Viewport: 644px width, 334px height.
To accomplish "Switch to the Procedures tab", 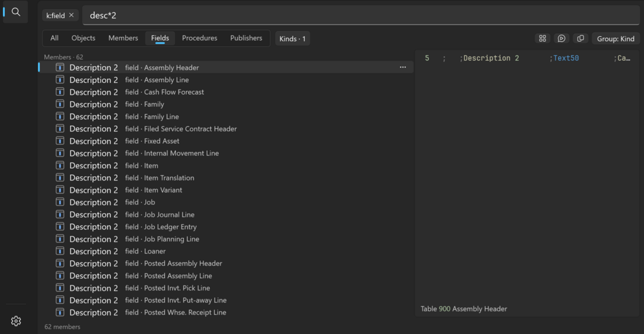I will point(199,38).
